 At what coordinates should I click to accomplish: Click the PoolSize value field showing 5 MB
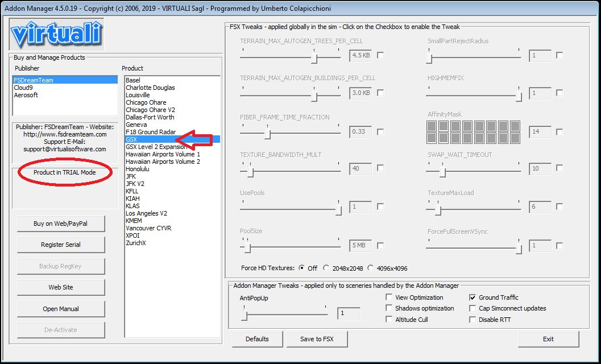point(360,246)
